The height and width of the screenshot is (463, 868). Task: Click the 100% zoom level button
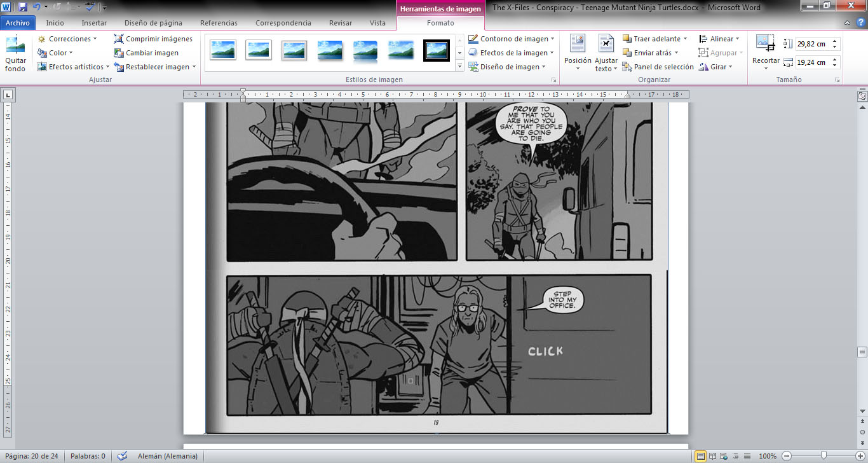pos(768,456)
